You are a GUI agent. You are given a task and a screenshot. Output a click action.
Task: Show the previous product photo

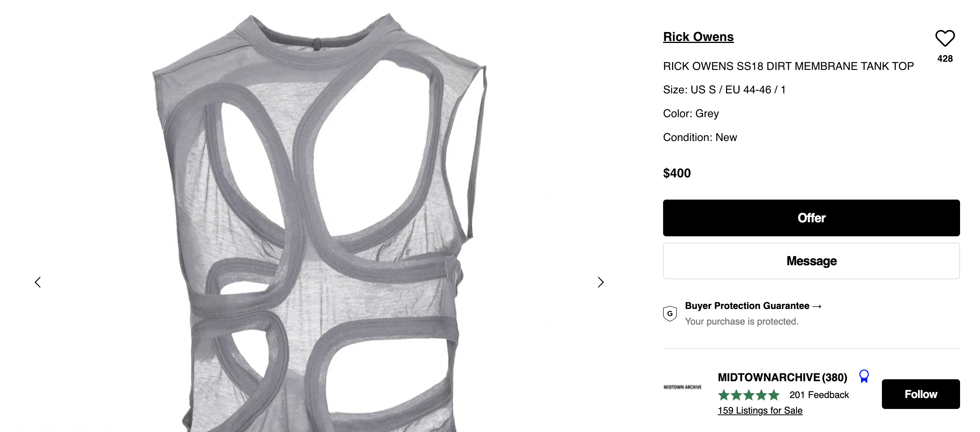coord(38,282)
